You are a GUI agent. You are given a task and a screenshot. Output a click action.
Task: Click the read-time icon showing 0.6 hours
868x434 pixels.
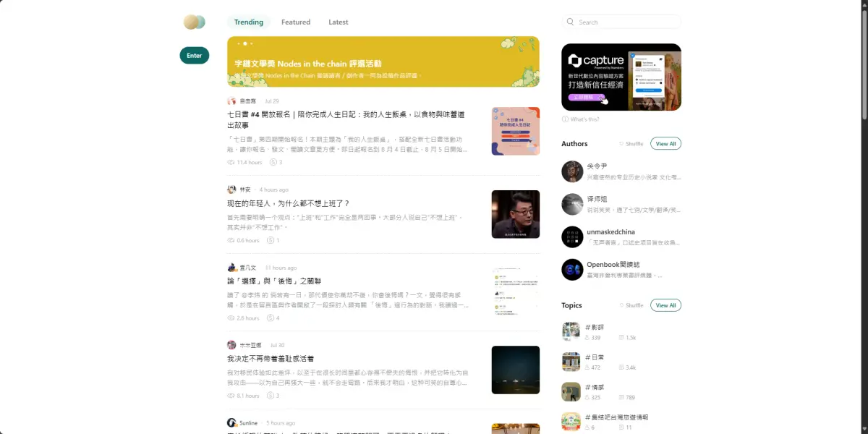pos(231,240)
